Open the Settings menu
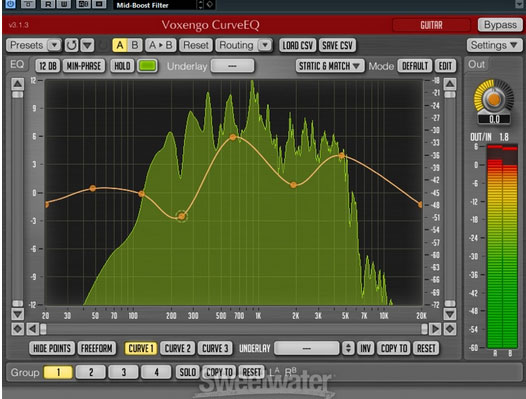This screenshot has width=526, height=399. click(x=494, y=45)
